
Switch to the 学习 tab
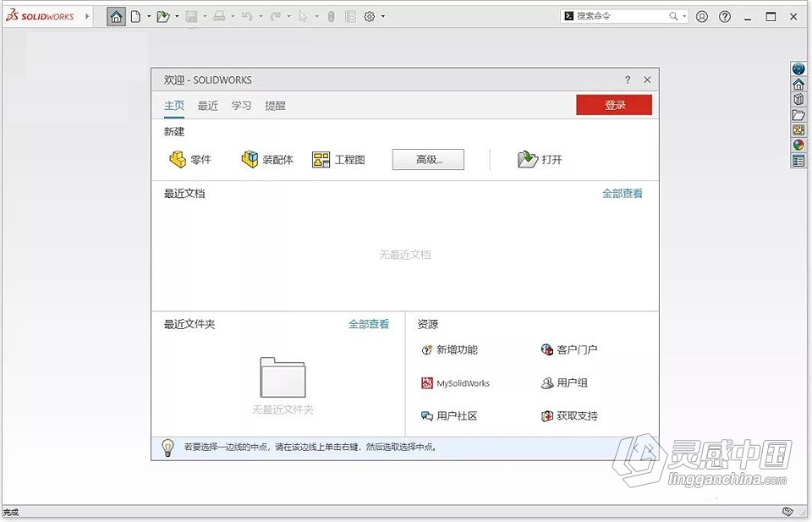(241, 106)
